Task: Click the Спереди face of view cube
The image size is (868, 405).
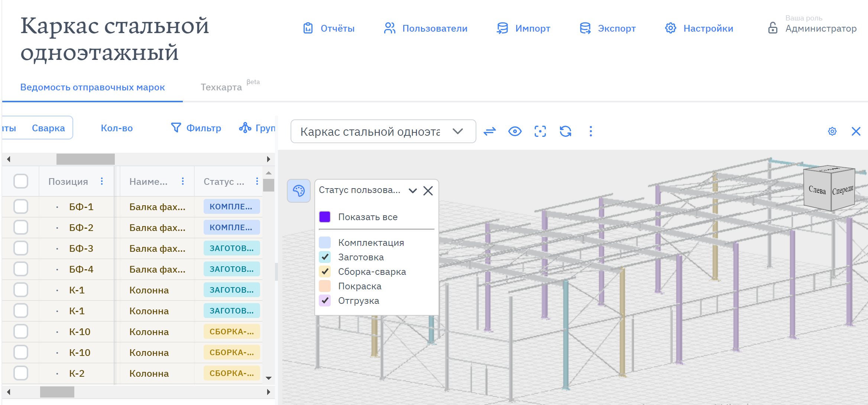Action: coord(843,190)
